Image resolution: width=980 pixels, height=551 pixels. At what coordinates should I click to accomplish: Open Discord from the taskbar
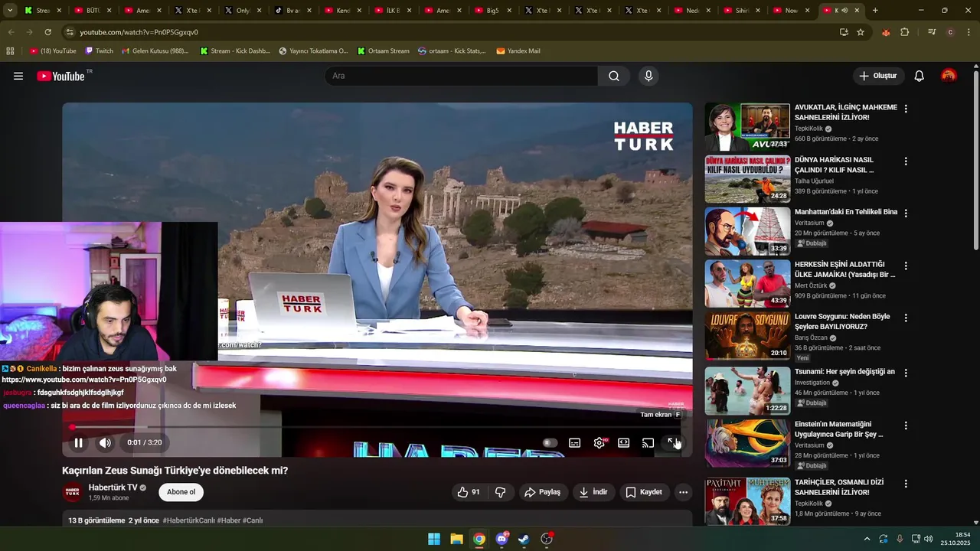tap(501, 539)
